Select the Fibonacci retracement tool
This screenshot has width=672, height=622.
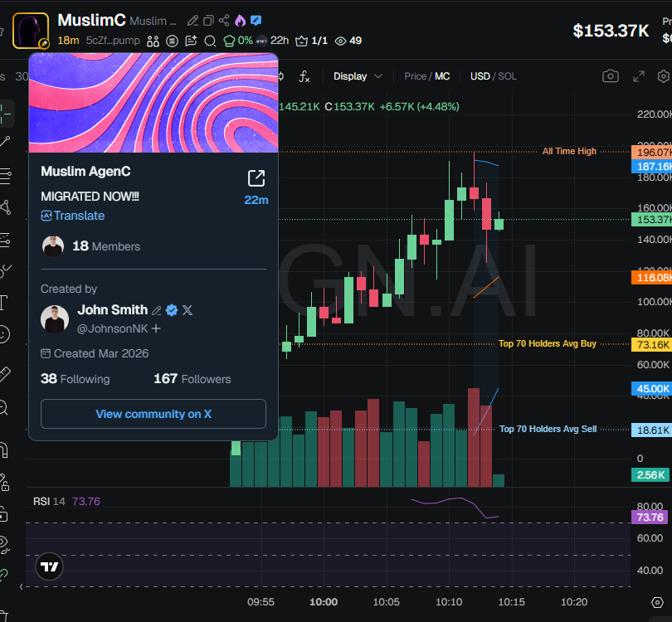click(x=5, y=176)
